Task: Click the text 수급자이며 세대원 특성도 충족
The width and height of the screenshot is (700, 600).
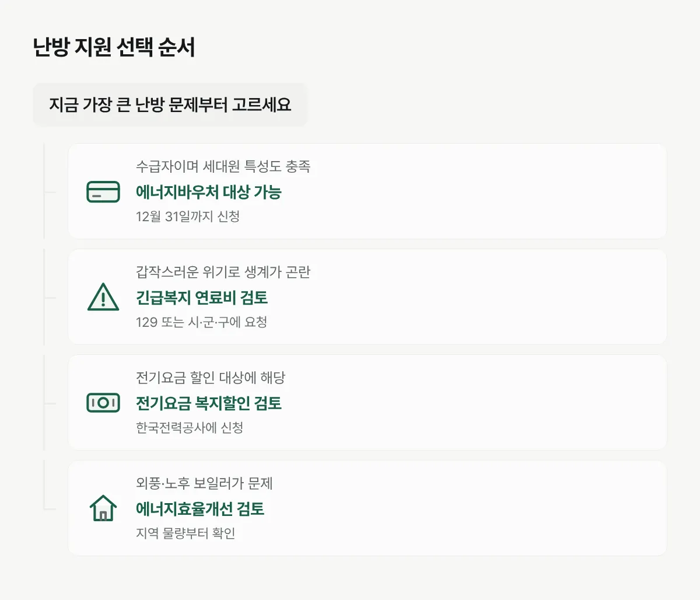Action: pyautogui.click(x=223, y=166)
